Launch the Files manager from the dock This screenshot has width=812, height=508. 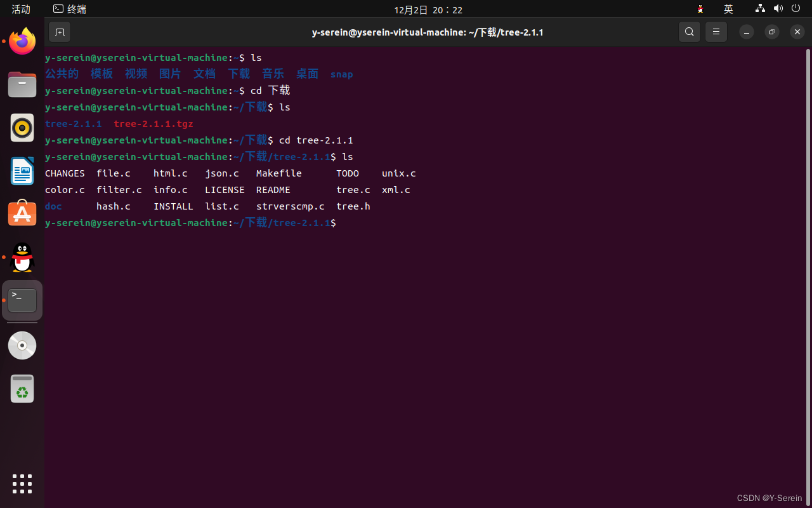pyautogui.click(x=22, y=84)
